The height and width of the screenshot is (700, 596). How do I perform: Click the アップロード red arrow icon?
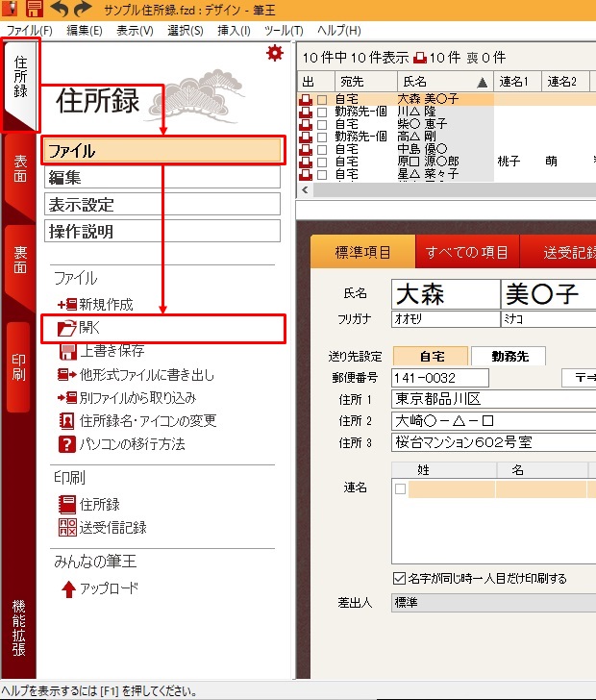(x=68, y=589)
